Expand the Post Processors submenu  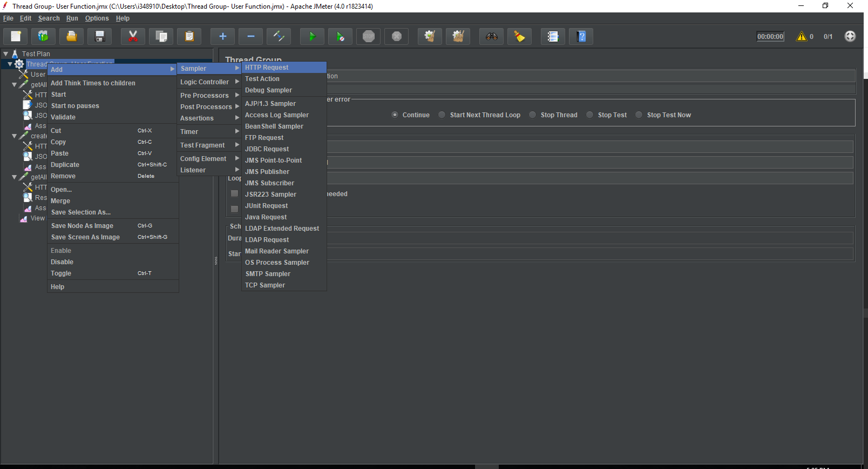[x=209, y=107]
